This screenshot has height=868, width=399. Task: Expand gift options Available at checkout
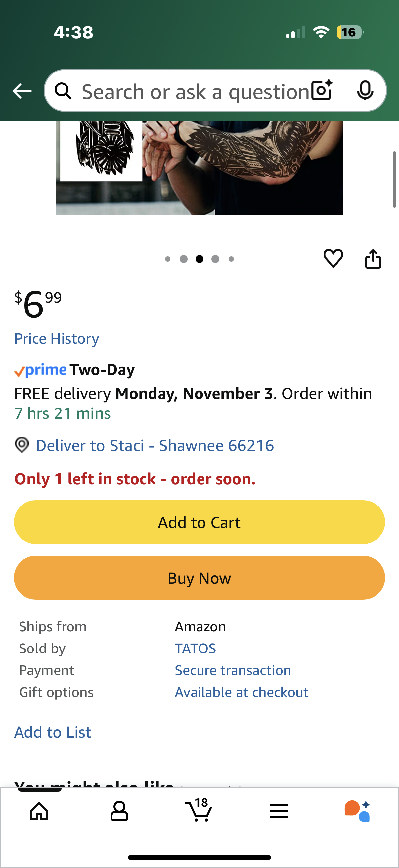(x=242, y=692)
